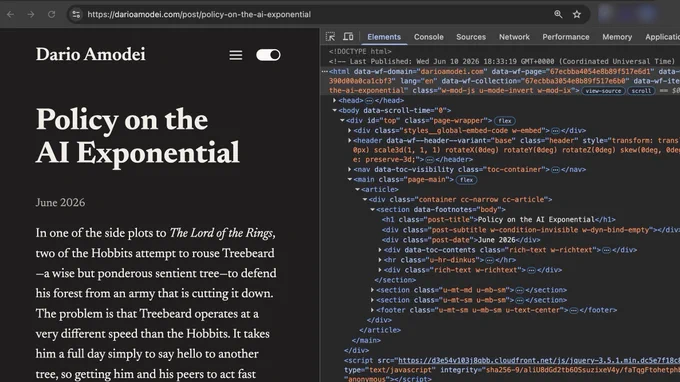Open the Performance tab

click(x=566, y=37)
